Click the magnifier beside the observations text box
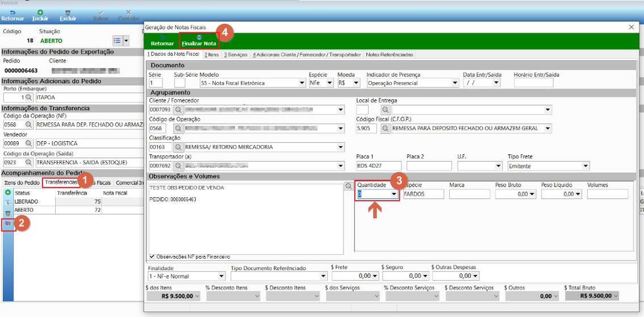The width and height of the screenshot is (644, 317). point(349,186)
